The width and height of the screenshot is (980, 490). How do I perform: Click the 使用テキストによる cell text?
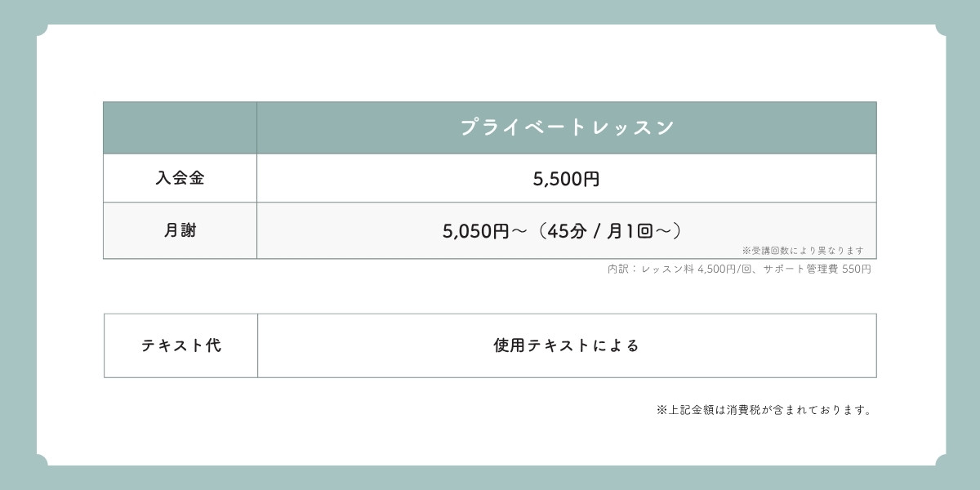point(566,345)
